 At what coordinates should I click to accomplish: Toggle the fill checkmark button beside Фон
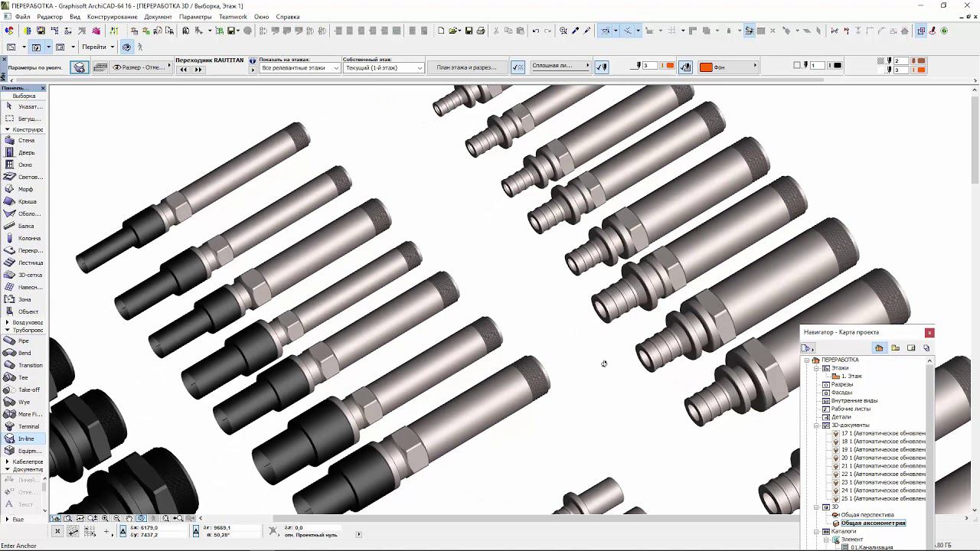(x=685, y=67)
